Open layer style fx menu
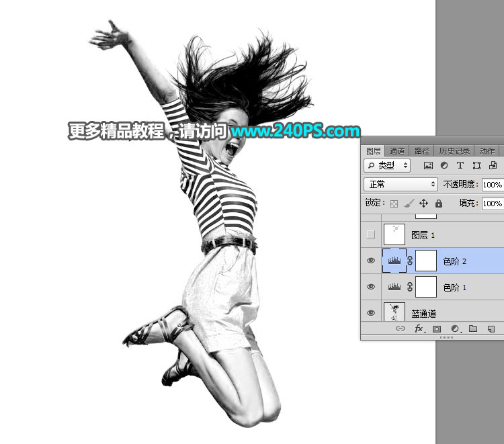 click(419, 328)
